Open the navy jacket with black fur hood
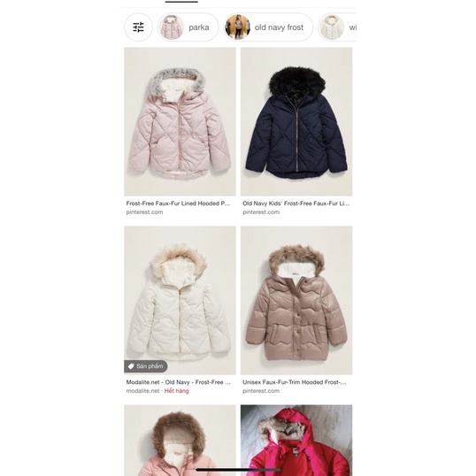The height and width of the screenshot is (476, 476). [x=296, y=121]
